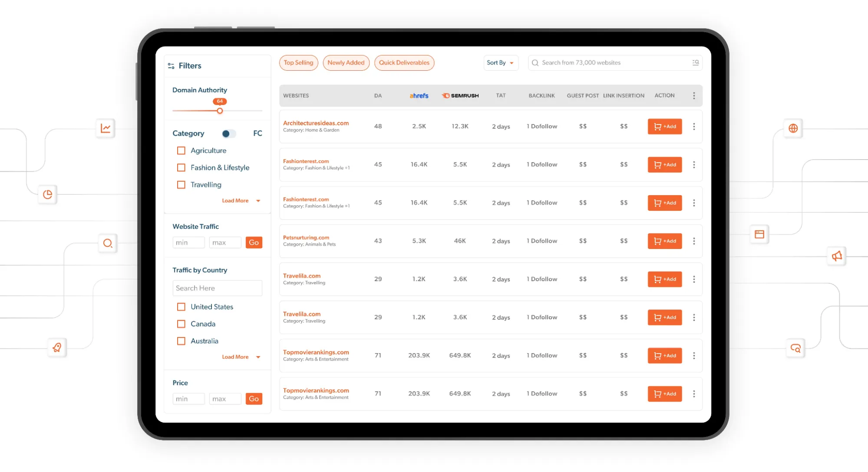Click the ahrefs value 2.5K
This screenshot has height=472, width=868.
[419, 127]
